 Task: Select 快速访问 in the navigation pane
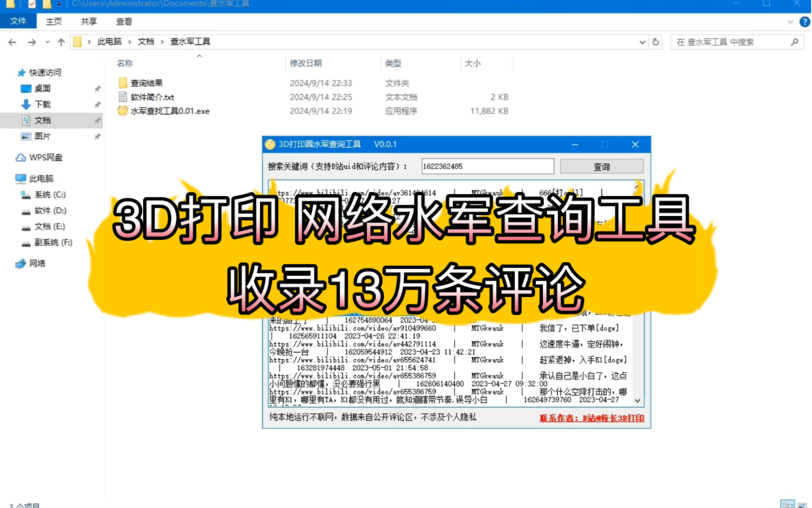45,72
